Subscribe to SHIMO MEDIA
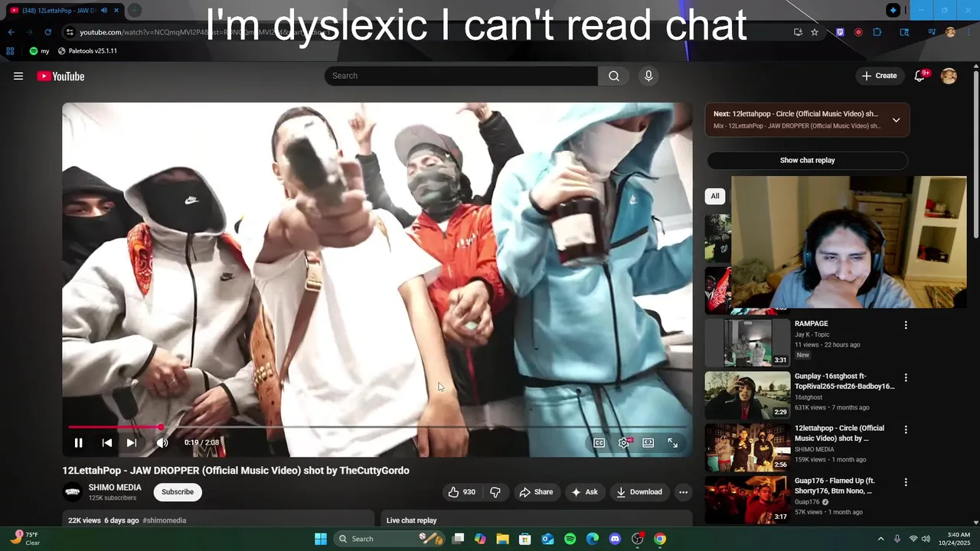980x551 pixels. pos(178,492)
